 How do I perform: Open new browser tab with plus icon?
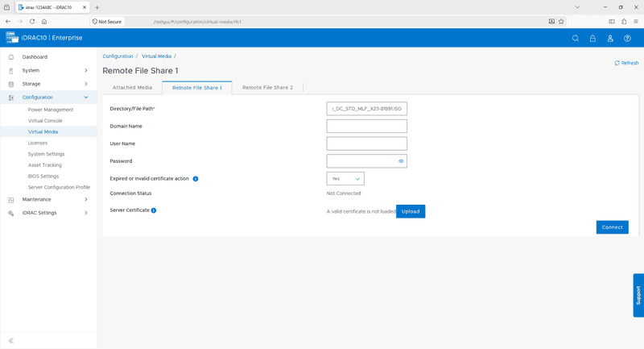[x=97, y=7]
